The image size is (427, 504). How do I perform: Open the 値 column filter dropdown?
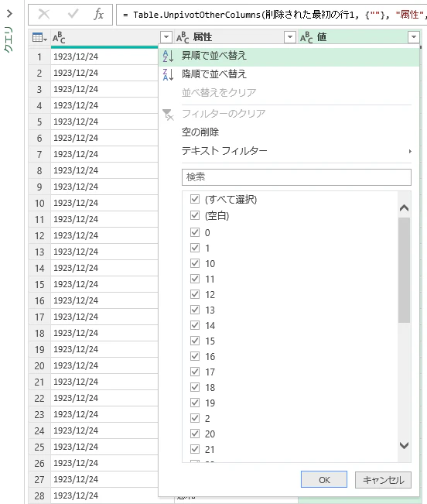[414, 37]
